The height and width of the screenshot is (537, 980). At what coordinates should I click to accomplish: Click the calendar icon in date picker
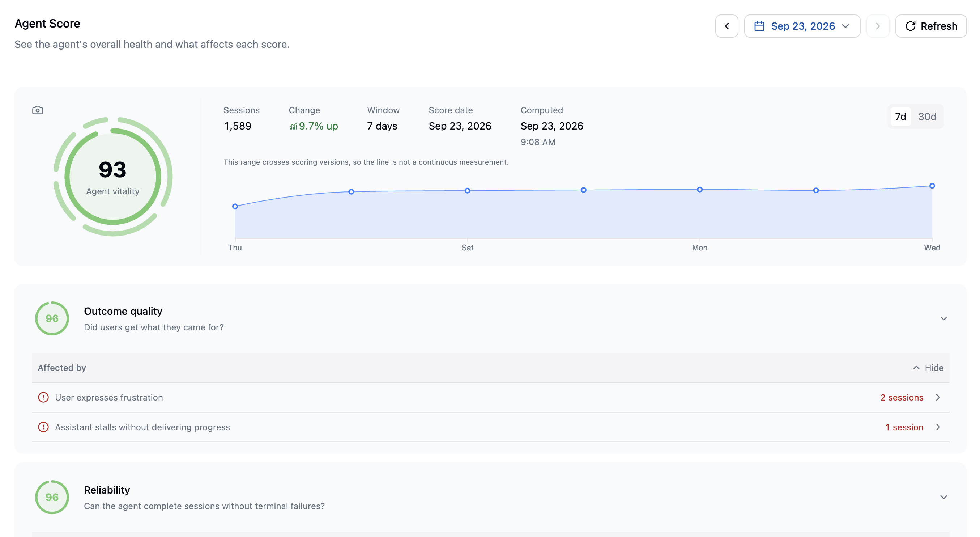(x=759, y=26)
